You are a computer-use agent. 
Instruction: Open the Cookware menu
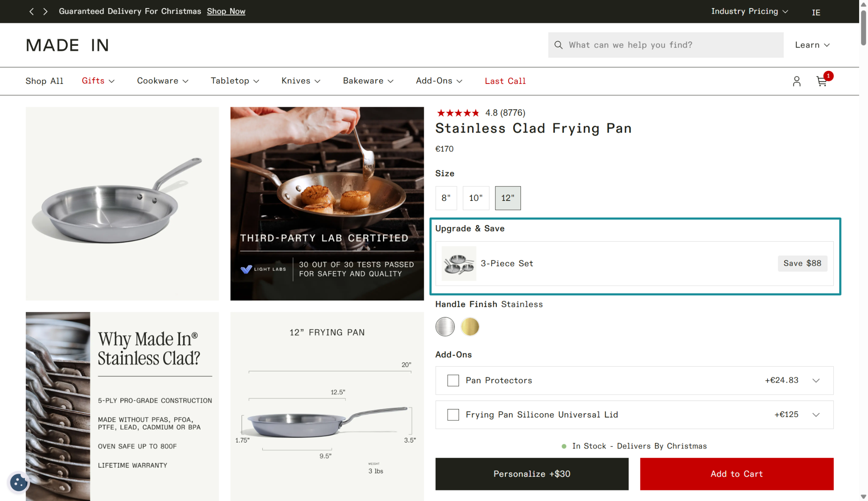pyautogui.click(x=162, y=81)
